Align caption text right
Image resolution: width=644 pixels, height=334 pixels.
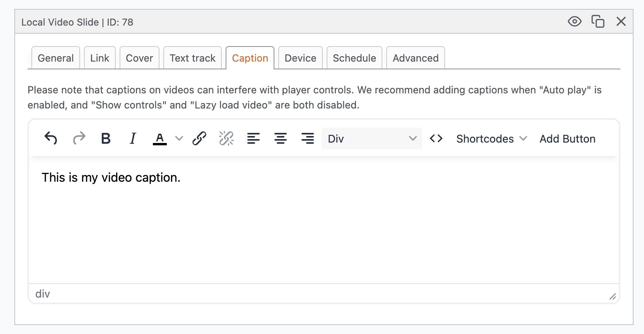click(308, 138)
